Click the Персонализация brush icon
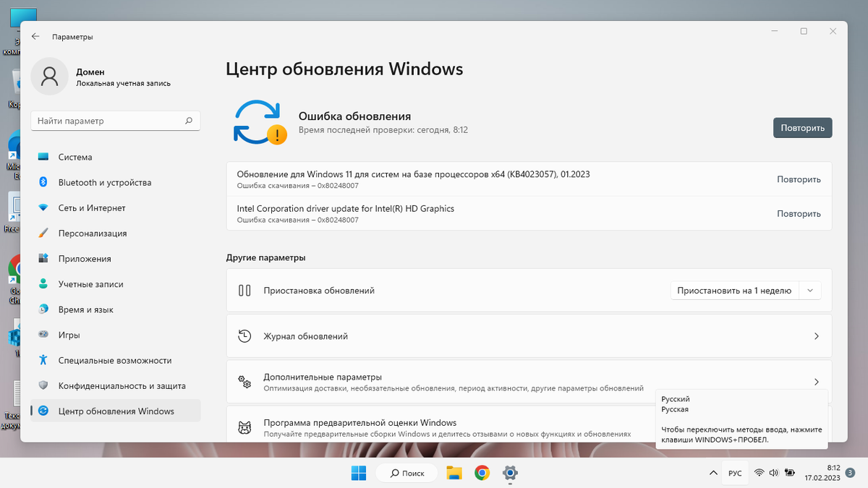This screenshot has width=868, height=488. [43, 234]
